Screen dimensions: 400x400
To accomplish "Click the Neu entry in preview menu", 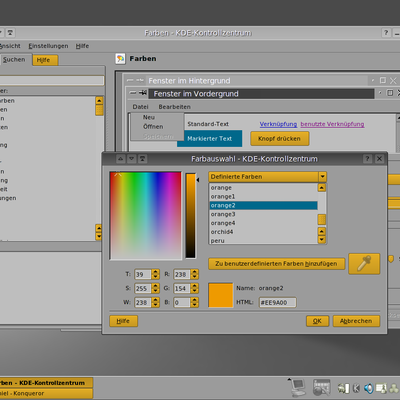I will pos(149,117).
